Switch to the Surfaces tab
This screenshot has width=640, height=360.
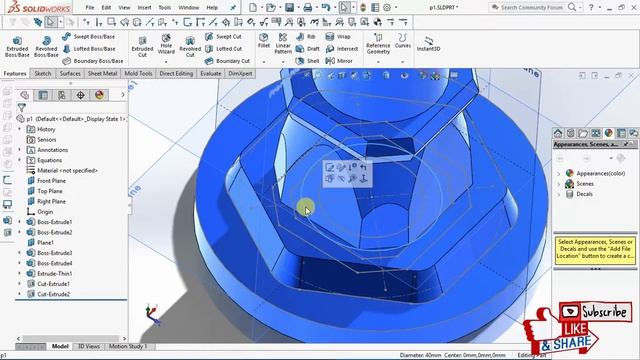70,73
